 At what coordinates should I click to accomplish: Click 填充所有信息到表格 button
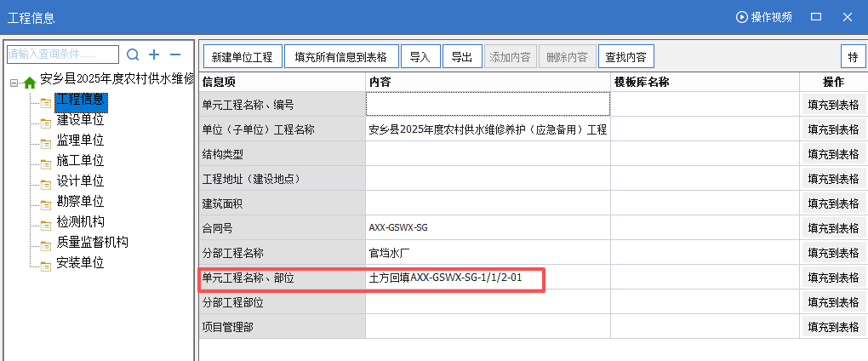coord(341,56)
